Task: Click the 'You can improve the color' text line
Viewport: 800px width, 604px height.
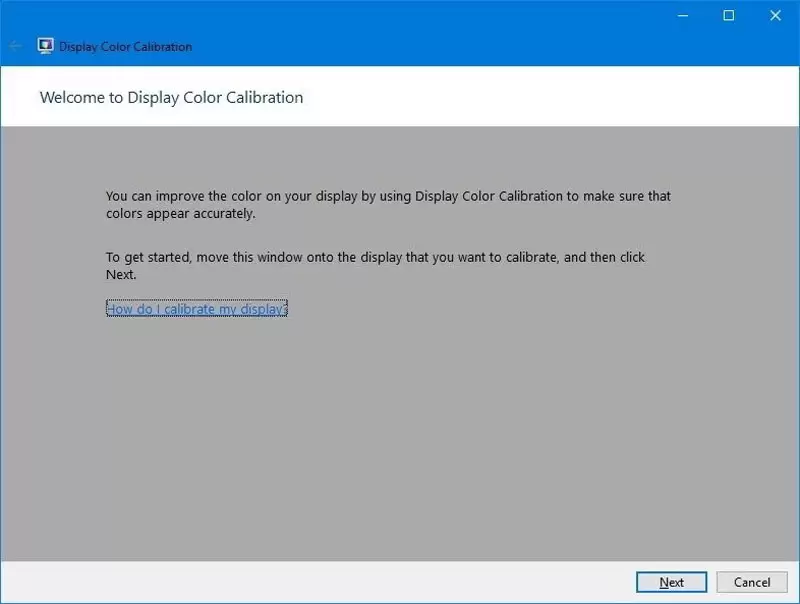Action: (x=388, y=196)
